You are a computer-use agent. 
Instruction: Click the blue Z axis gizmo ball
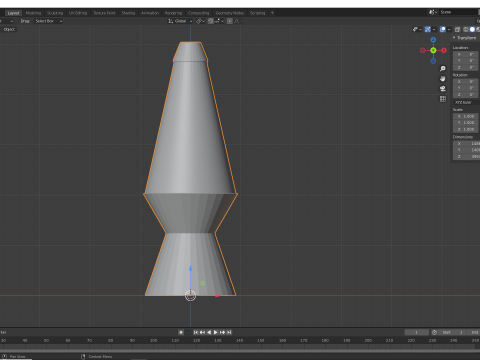(433, 40)
